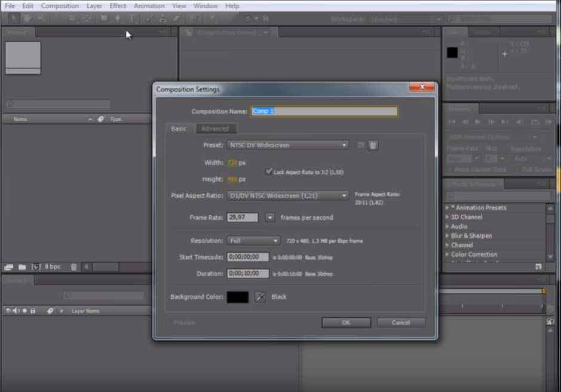Screen dimensions: 561x392
Task: Open the Pixel Aspect Ratio dropdown
Action: click(x=287, y=195)
